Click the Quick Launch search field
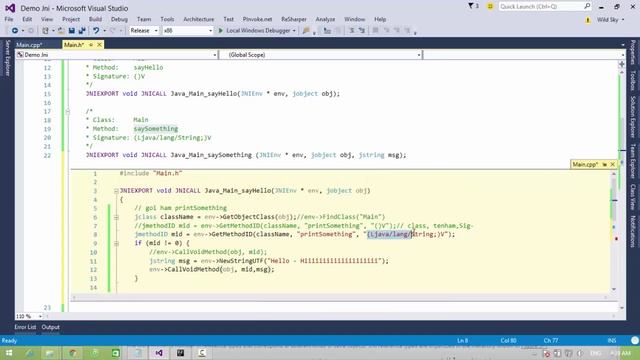Image resolution: width=640 pixels, height=360 pixels. point(544,6)
